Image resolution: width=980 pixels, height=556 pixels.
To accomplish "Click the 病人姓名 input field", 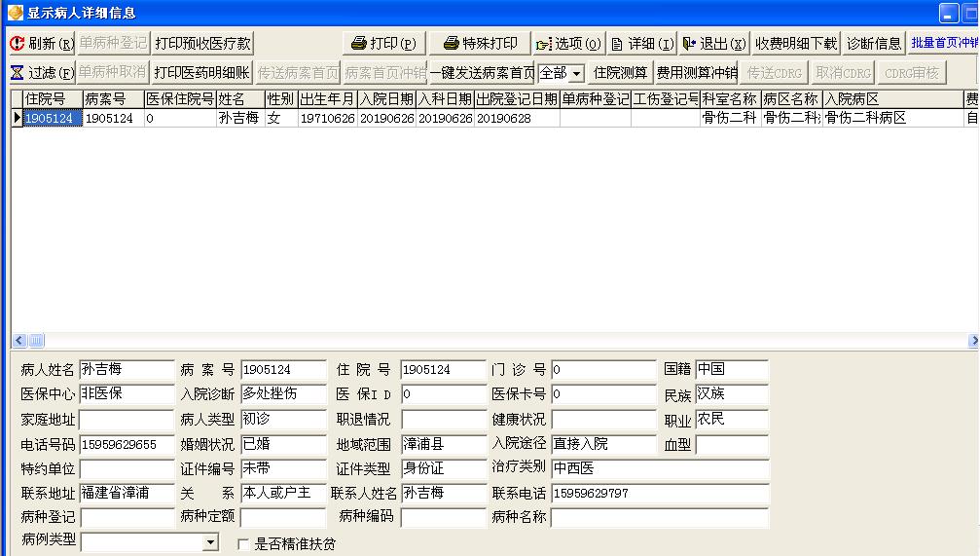I will click(x=127, y=370).
